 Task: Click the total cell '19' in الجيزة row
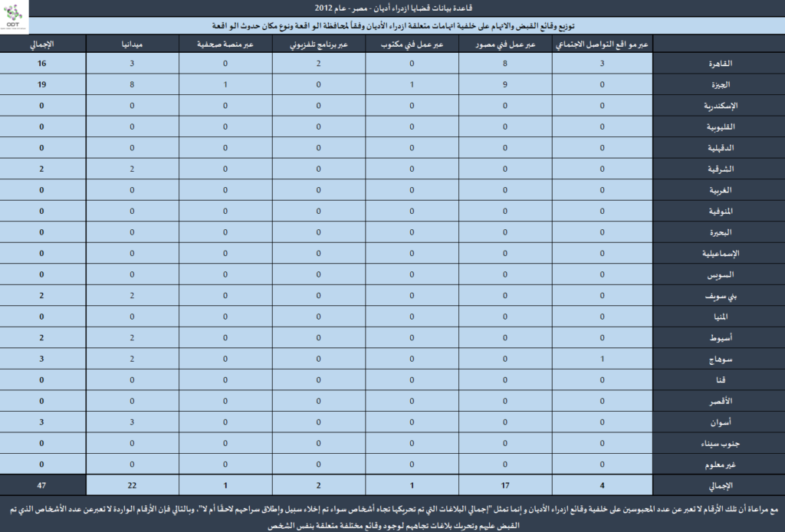coord(41,84)
